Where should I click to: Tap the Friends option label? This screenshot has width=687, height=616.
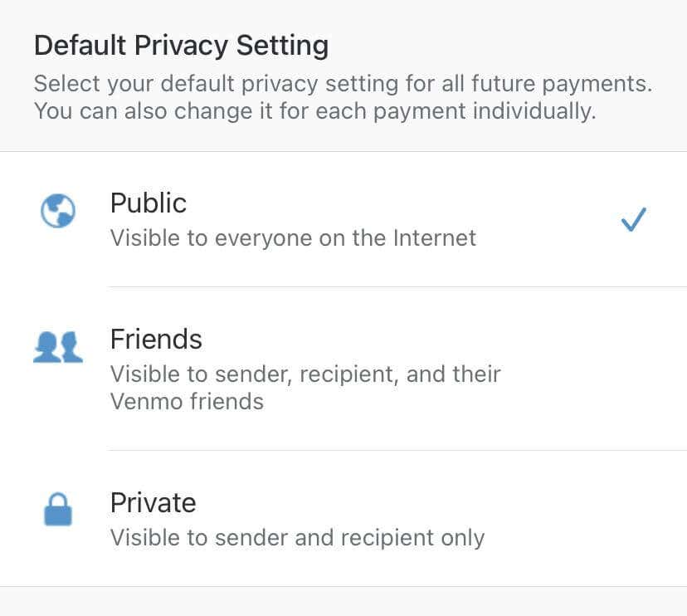(x=155, y=339)
